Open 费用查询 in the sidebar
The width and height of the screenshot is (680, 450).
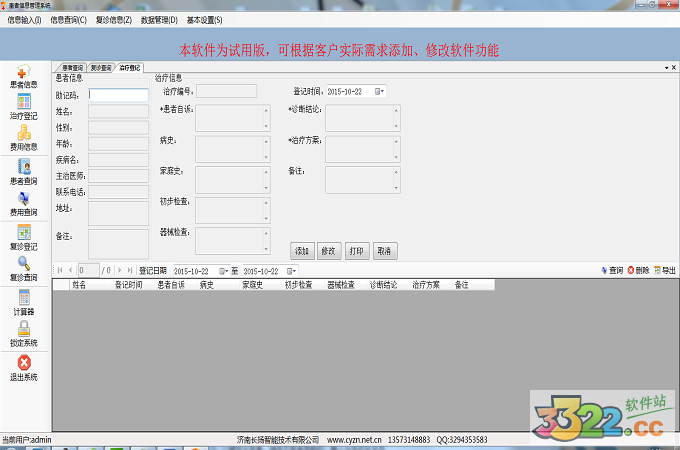pyautogui.click(x=24, y=204)
